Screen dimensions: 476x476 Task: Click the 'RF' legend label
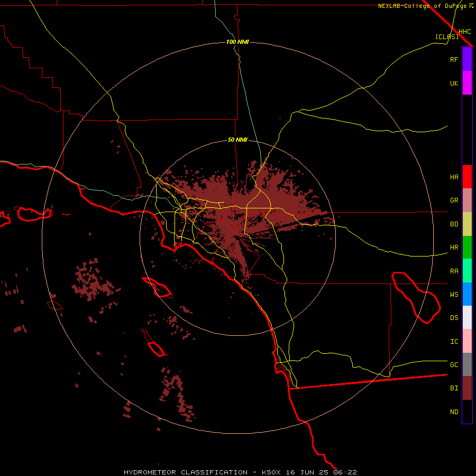pos(454,59)
